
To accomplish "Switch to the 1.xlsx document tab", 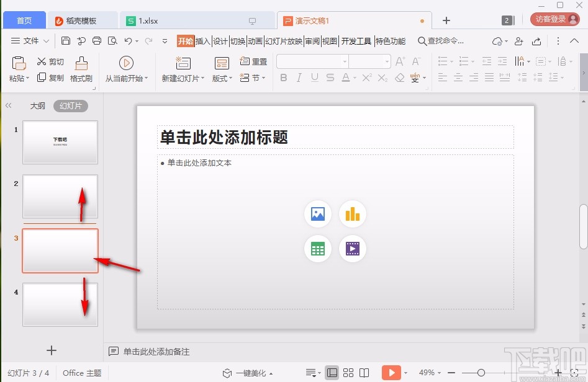I will [x=148, y=20].
